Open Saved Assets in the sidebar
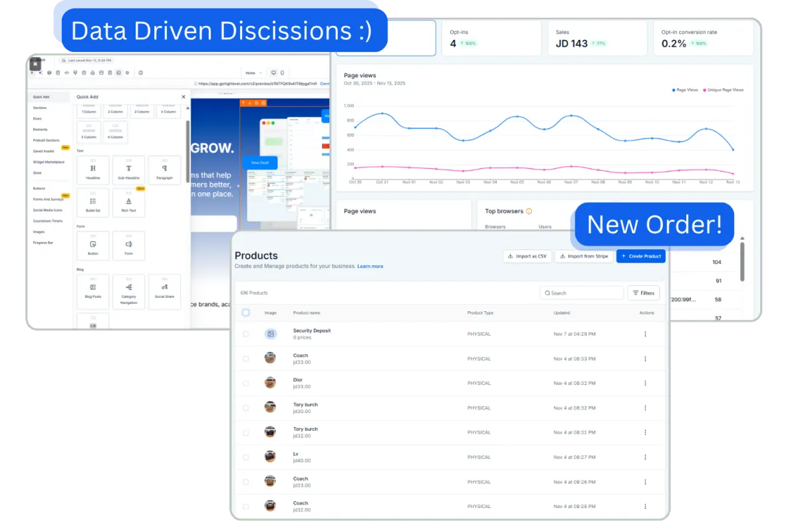This screenshot has width=798, height=532. (44, 151)
